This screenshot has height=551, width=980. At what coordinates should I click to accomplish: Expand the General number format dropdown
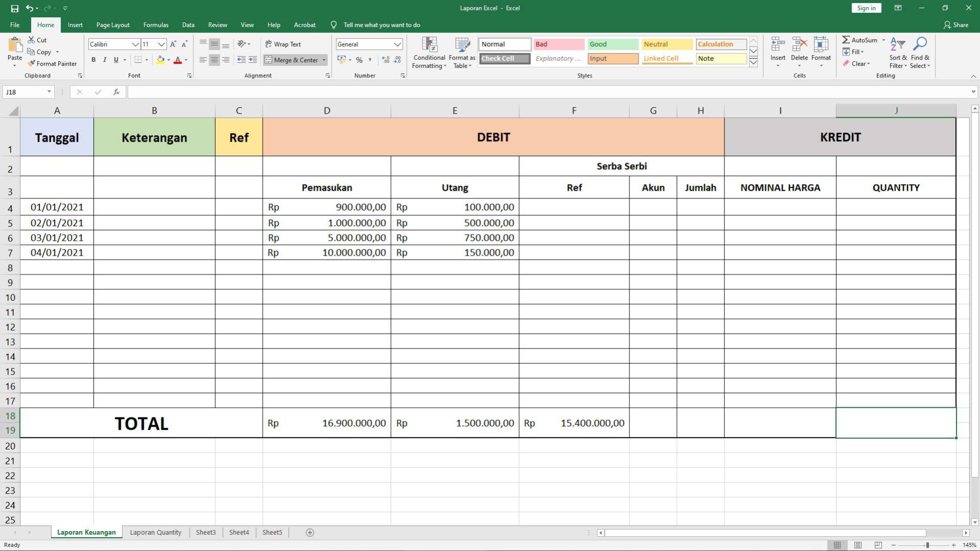[x=397, y=44]
